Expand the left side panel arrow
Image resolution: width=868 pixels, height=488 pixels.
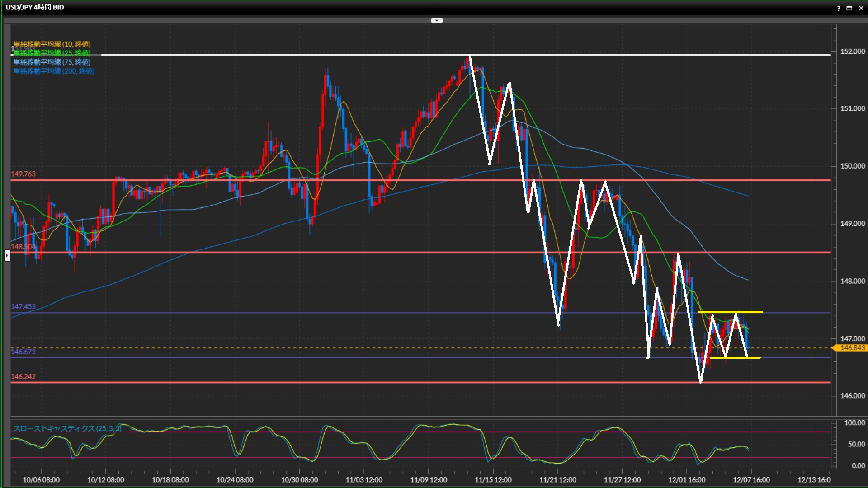7,256
